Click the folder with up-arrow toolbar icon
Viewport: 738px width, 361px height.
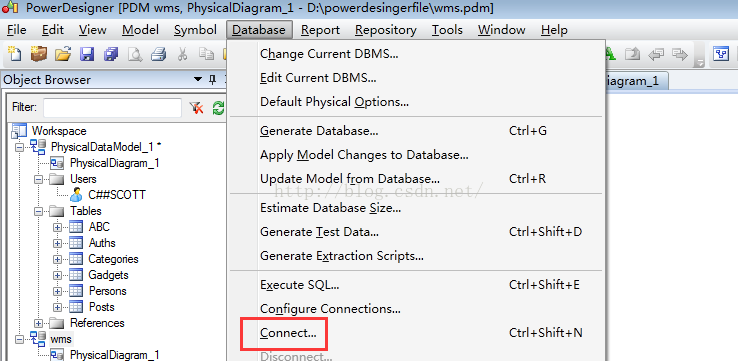tap(632, 55)
